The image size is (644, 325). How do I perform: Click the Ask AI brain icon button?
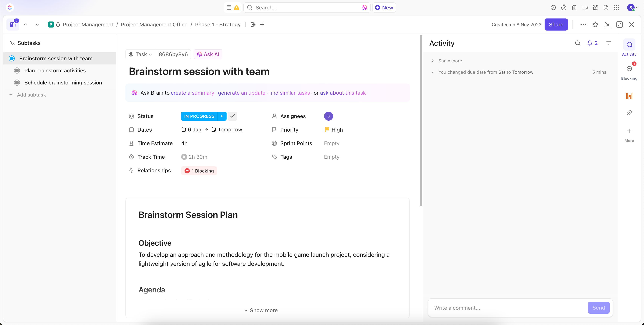[x=208, y=54]
